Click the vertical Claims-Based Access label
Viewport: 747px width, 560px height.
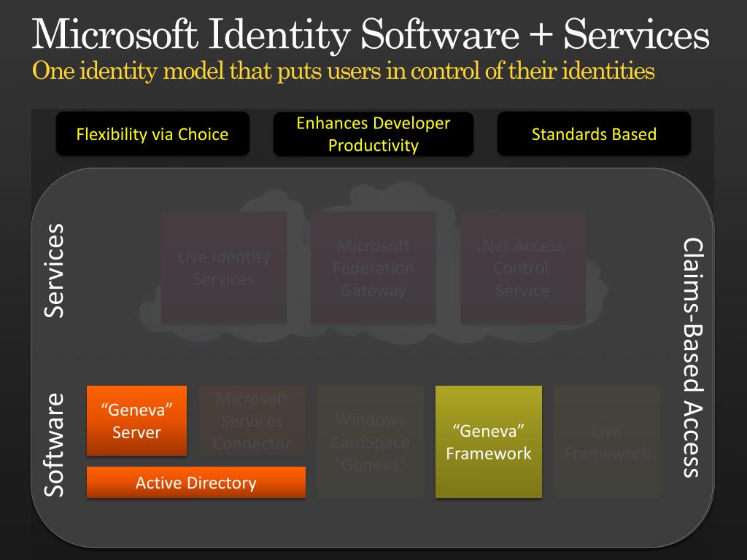coord(693,357)
